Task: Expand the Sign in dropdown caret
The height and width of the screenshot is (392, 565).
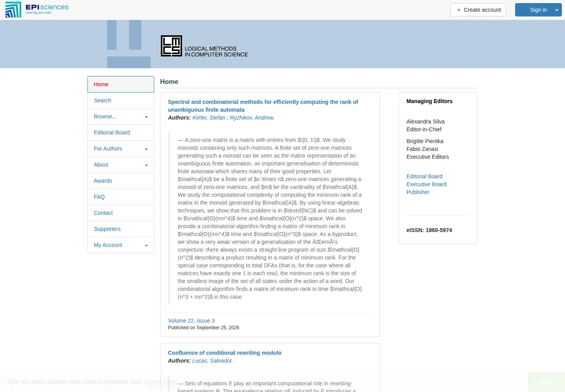Action: coord(557,10)
